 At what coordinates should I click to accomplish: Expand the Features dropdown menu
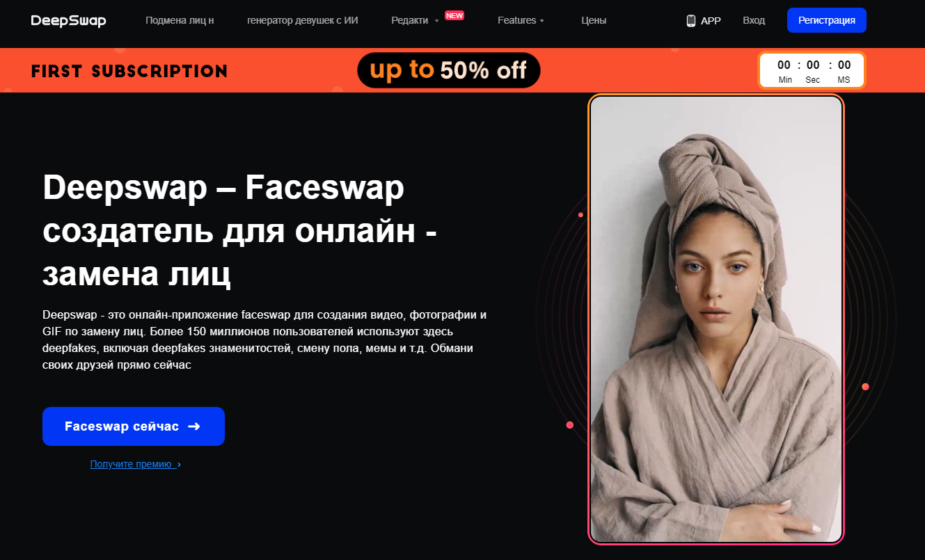point(521,21)
